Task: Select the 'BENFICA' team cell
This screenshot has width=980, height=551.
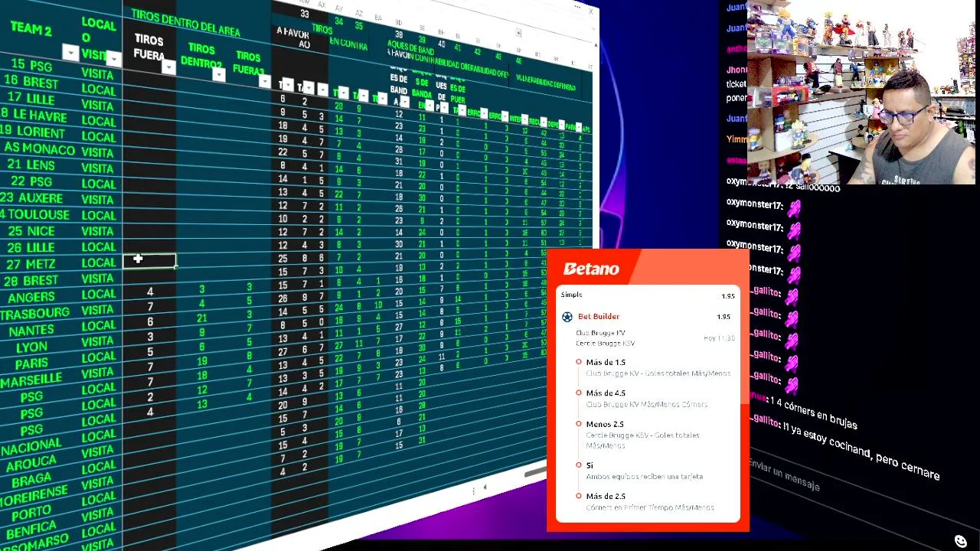Action: click(x=31, y=529)
